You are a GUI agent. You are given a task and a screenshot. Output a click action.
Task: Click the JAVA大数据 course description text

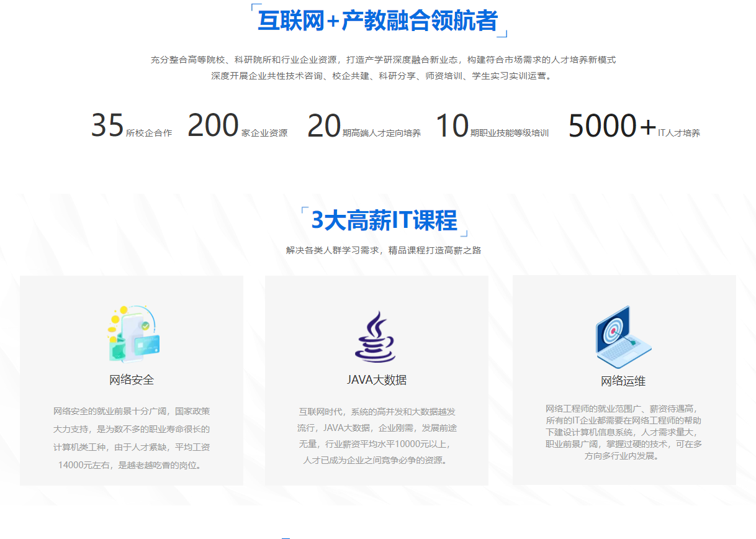pos(377,436)
